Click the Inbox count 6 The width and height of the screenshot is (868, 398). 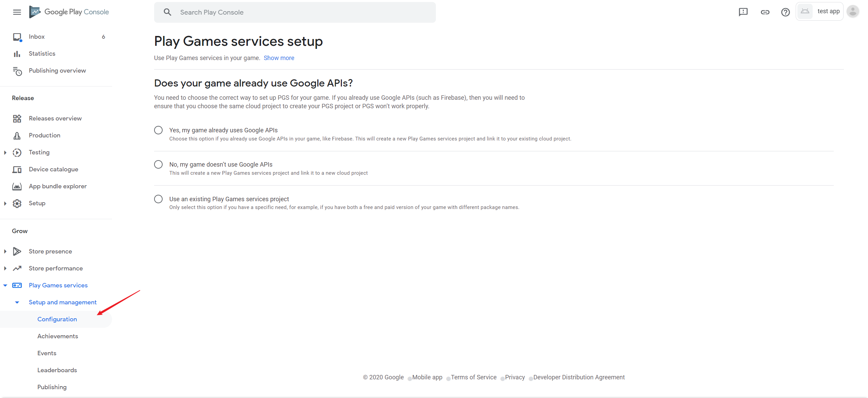point(103,37)
